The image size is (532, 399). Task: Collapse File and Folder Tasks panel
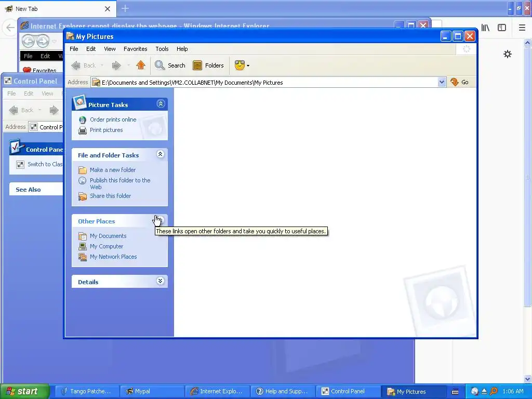161,154
